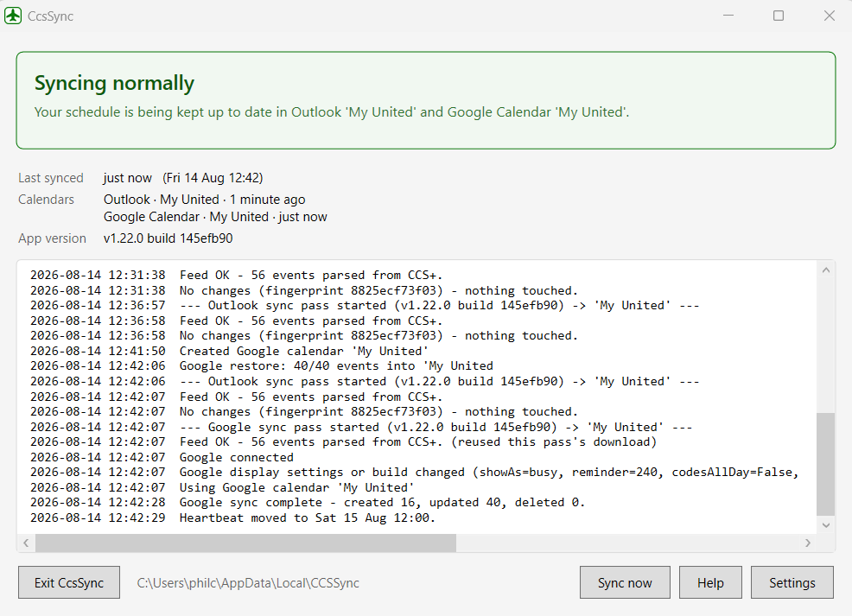
Task: Click the 'Calendars' label
Action: tap(46, 200)
